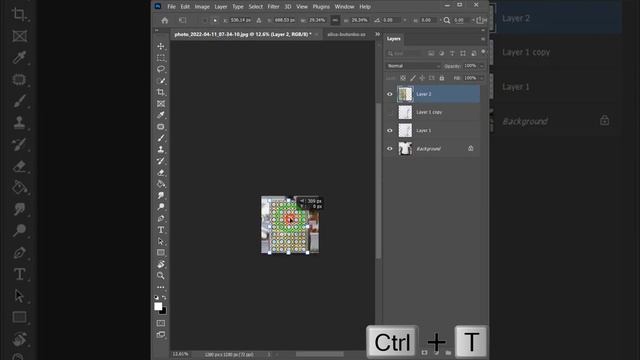The width and height of the screenshot is (640, 360).
Task: Select the History Brush tool
Action: [161, 161]
